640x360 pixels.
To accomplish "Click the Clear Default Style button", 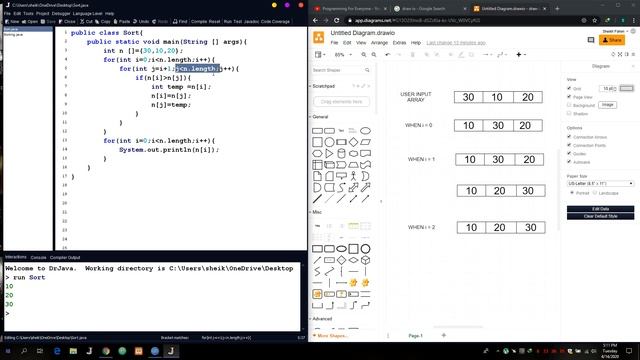I will pyautogui.click(x=600, y=216).
